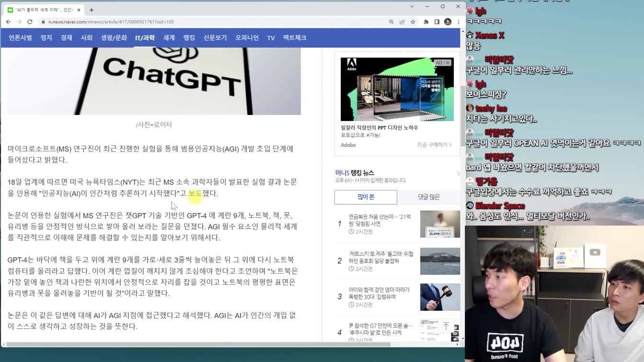Select the IT/과학 news section
This screenshot has height=362, width=644.
(x=145, y=37)
